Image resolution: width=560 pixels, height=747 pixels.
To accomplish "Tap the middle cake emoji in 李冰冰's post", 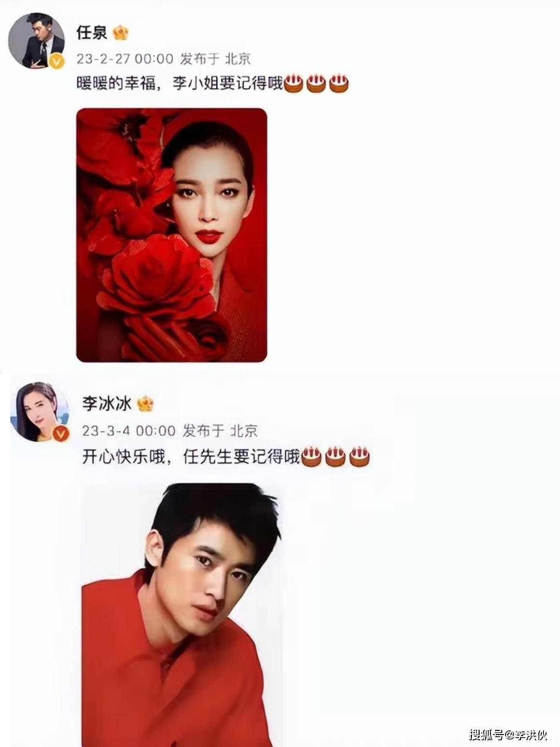I will [335, 457].
